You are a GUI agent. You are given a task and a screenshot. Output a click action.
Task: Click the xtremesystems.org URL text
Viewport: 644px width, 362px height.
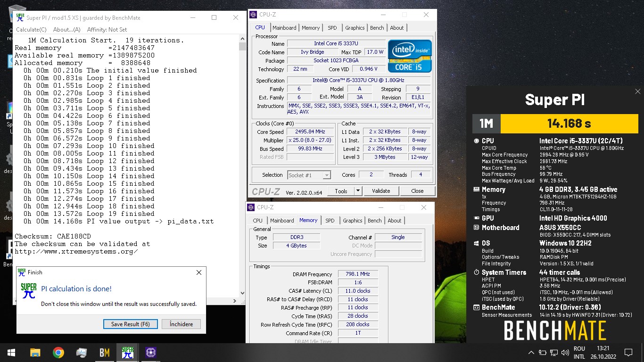point(76,251)
